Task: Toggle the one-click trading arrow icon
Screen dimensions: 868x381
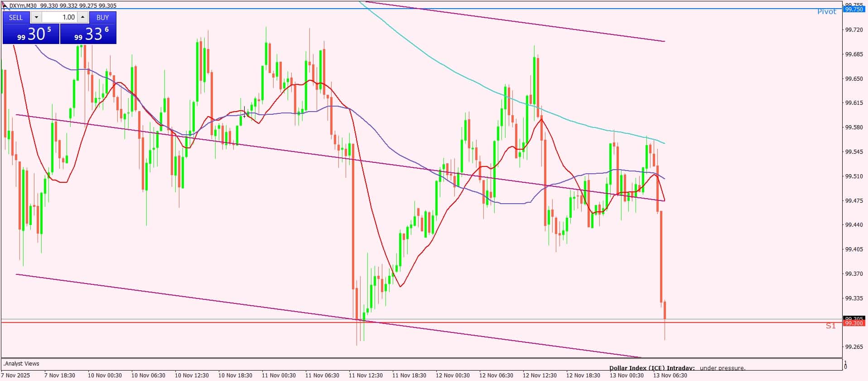Action: point(5,5)
